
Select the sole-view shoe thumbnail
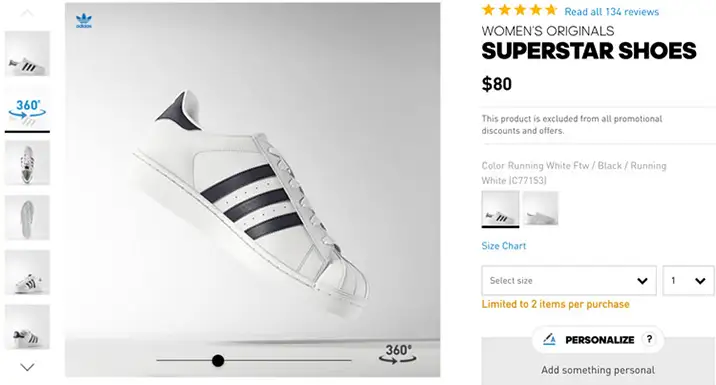coord(27,218)
